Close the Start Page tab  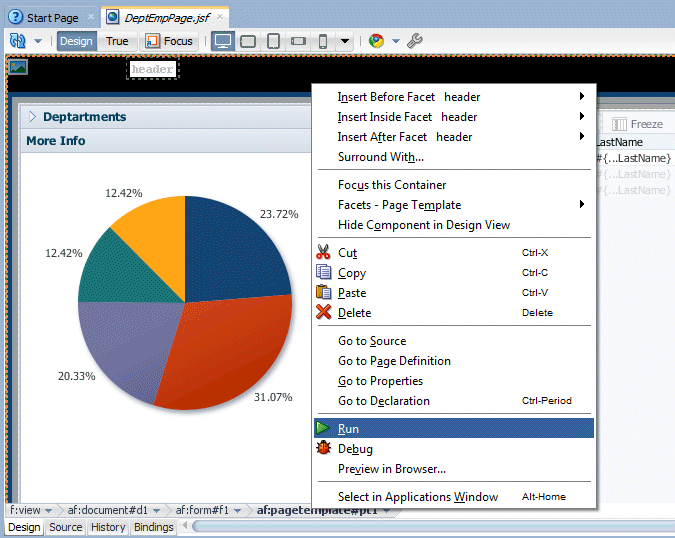pyautogui.click(x=91, y=17)
